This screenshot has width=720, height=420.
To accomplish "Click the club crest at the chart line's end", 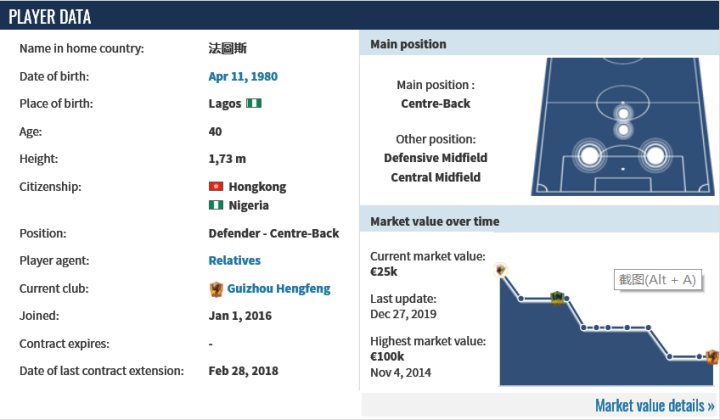I will (x=711, y=356).
